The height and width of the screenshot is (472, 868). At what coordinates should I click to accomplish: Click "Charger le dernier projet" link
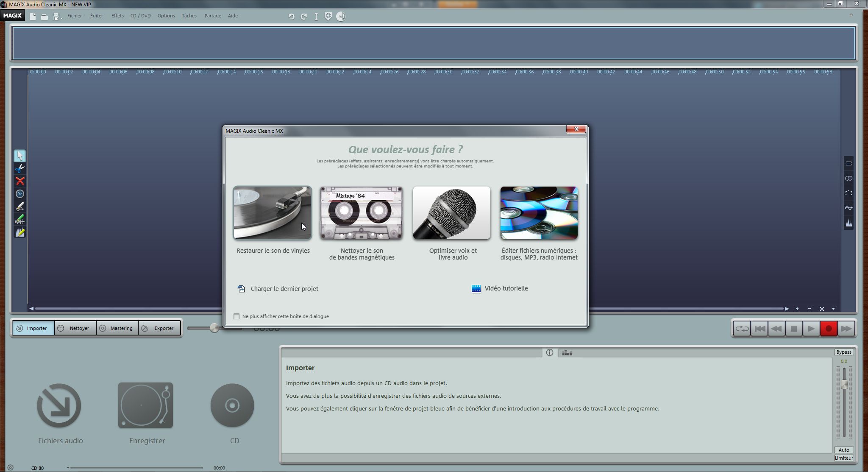[284, 289]
